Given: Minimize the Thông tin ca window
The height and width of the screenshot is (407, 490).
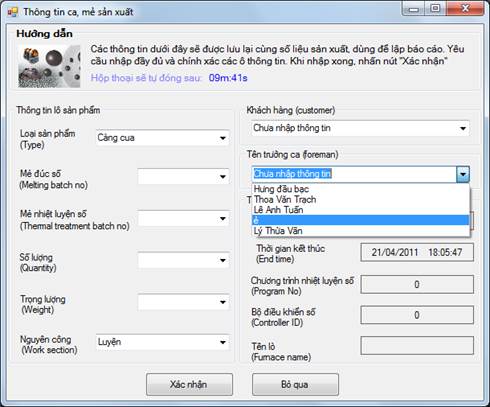Looking at the screenshot, I should [413, 9].
